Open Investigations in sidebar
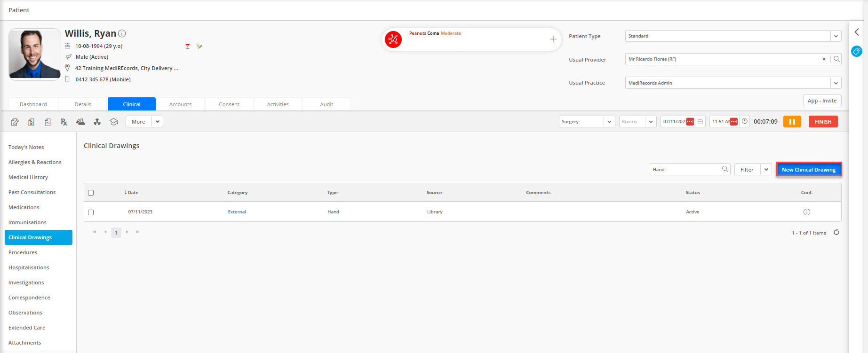Viewport: 868px width, 353px height. [x=26, y=282]
